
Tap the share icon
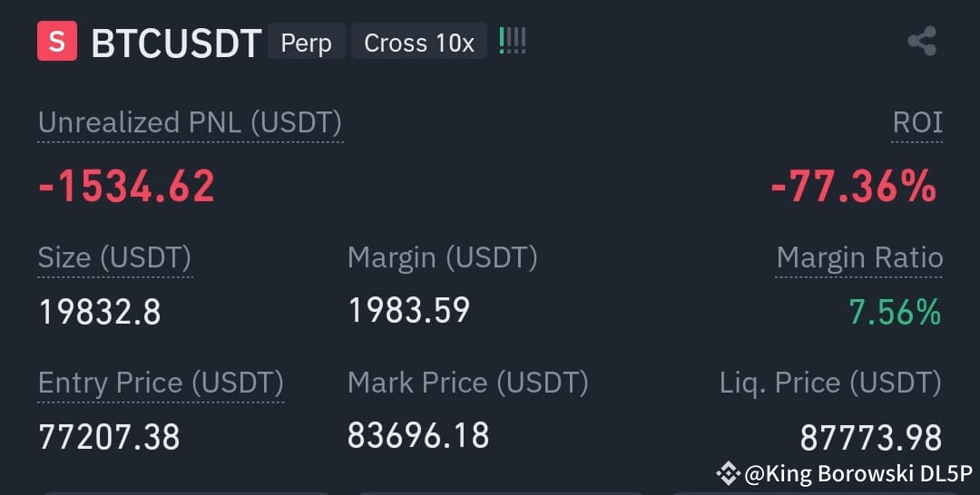tap(922, 42)
